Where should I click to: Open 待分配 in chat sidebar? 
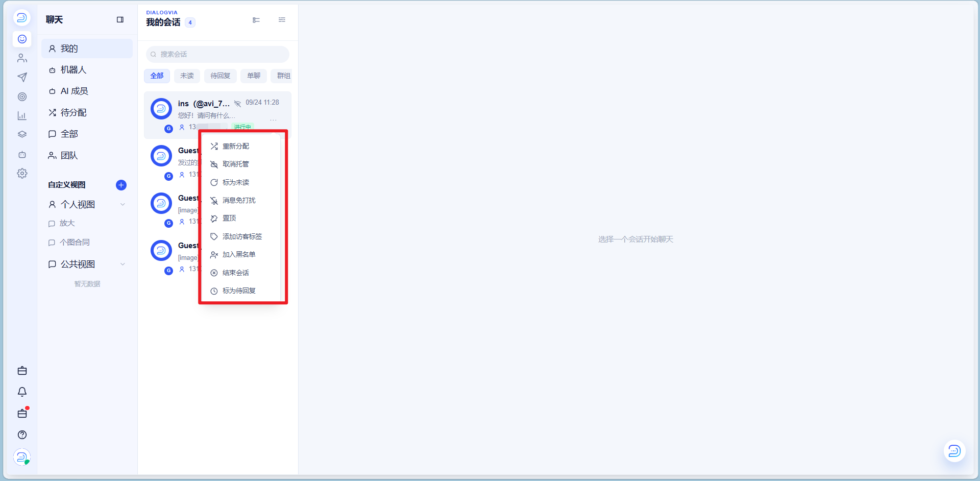tap(87, 112)
